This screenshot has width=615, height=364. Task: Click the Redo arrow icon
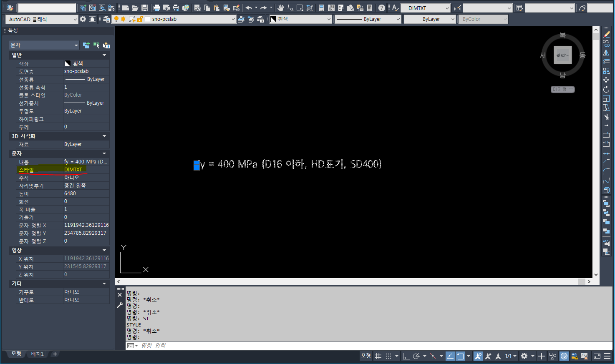[x=264, y=8]
